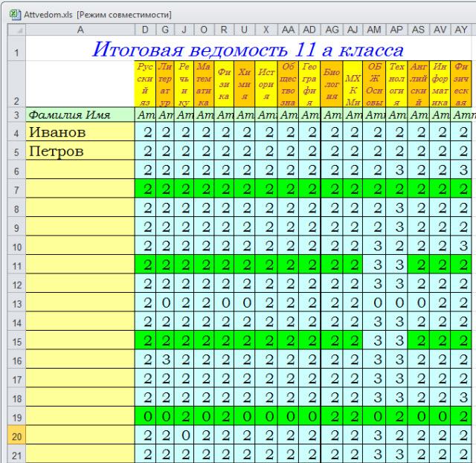The image size is (476, 463).
Task: Select the 'Петров' name cell
Action: (x=80, y=151)
